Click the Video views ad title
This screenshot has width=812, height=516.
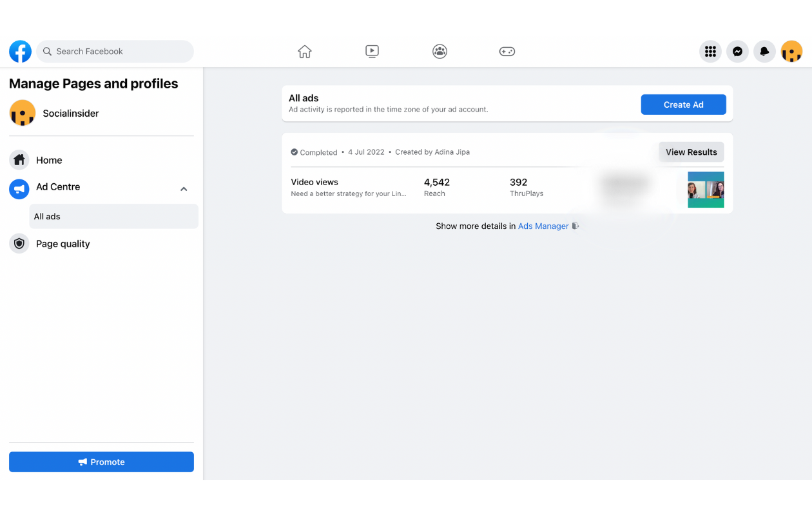point(314,183)
